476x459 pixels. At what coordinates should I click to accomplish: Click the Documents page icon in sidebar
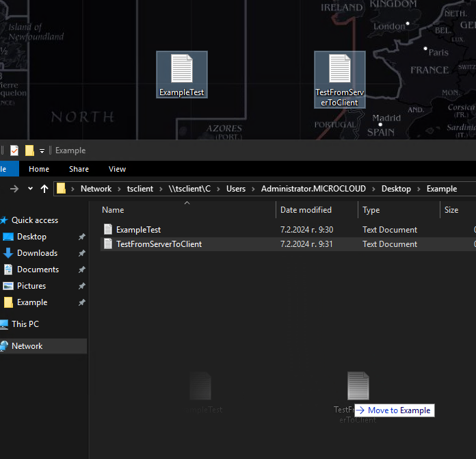pos(8,270)
